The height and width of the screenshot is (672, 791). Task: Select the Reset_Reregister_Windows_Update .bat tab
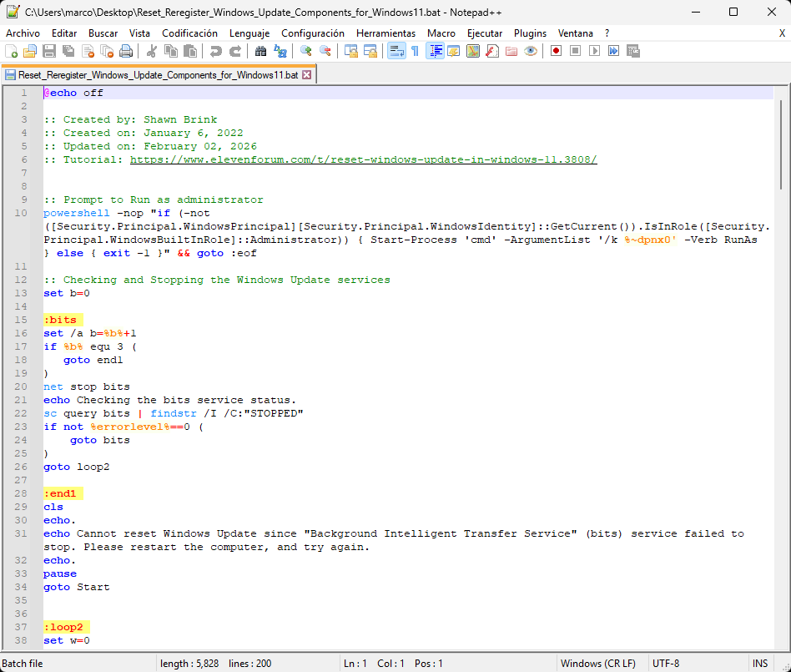click(x=158, y=75)
